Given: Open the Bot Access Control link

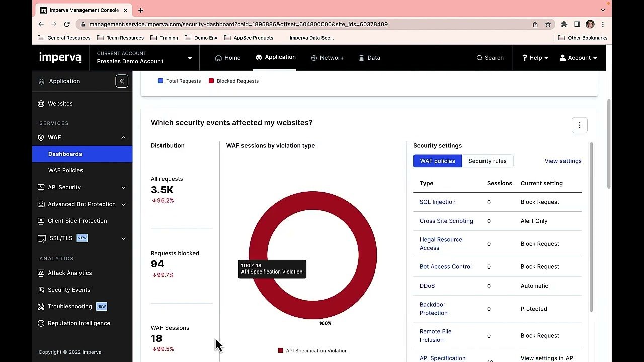Looking at the screenshot, I should (446, 267).
